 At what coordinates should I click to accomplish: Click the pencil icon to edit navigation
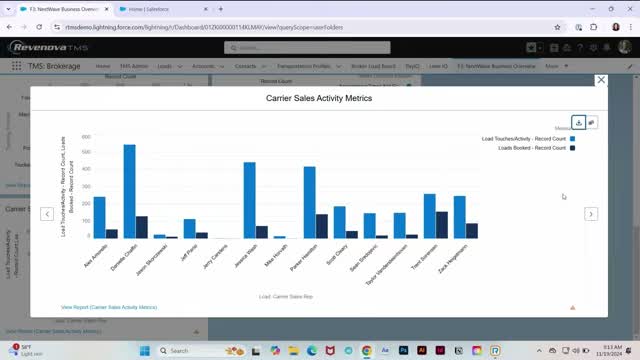[x=630, y=66]
